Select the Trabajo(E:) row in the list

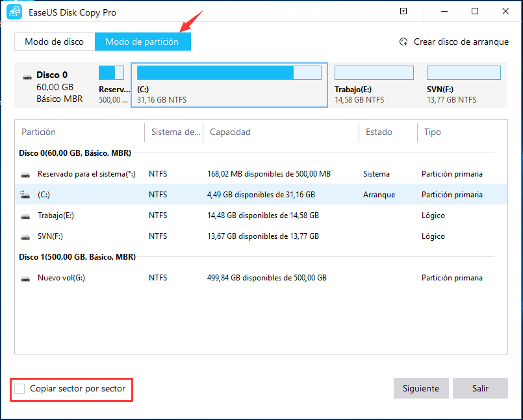point(261,216)
